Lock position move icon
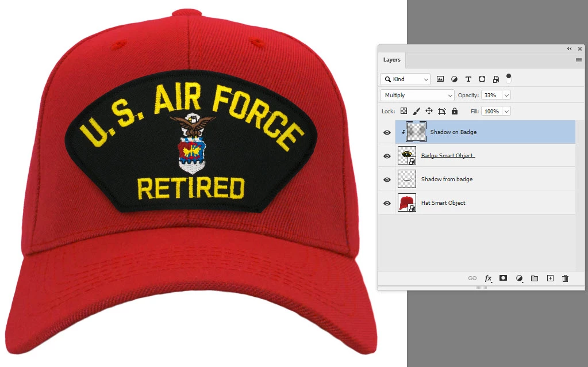This screenshot has height=367, width=588. pos(429,111)
